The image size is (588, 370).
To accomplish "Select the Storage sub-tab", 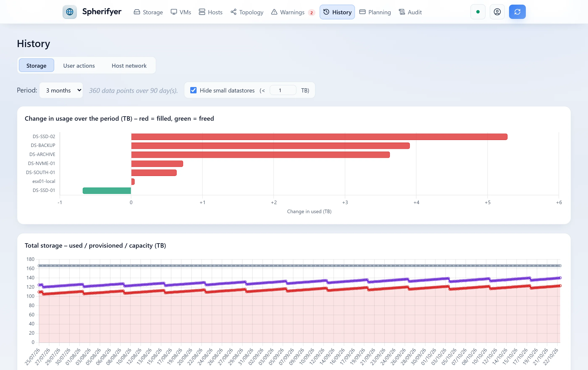I will pyautogui.click(x=36, y=66).
